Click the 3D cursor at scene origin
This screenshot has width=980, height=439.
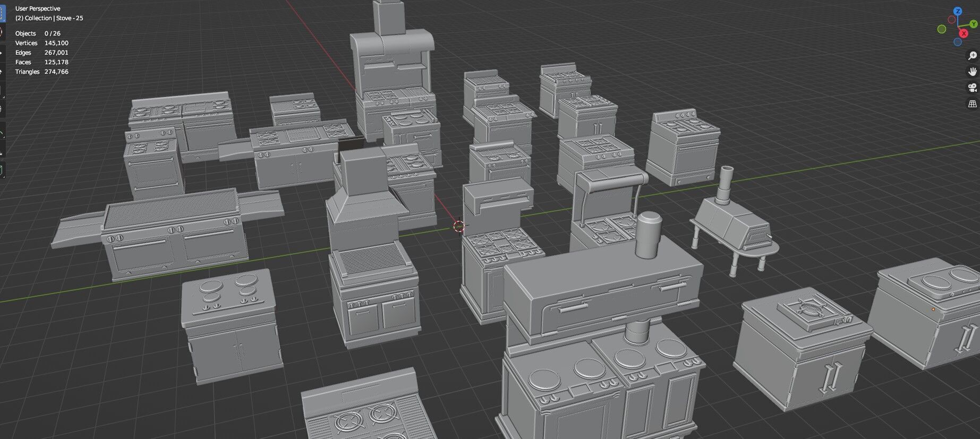click(459, 227)
